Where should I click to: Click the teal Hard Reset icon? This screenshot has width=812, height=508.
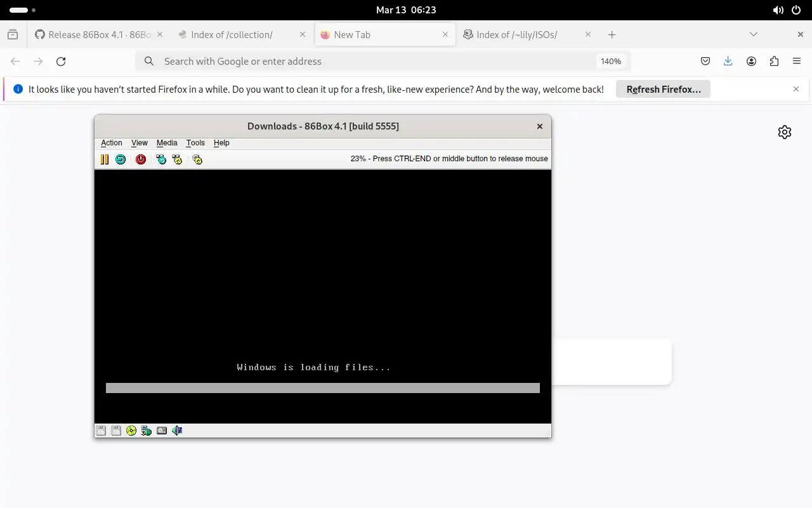click(121, 159)
